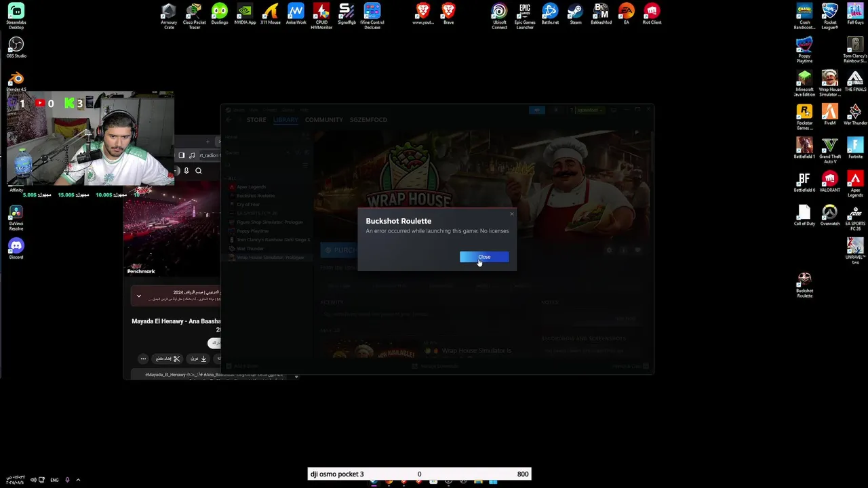Open www.yout... Brave shortcut icon
The image size is (868, 488).
[x=423, y=14]
